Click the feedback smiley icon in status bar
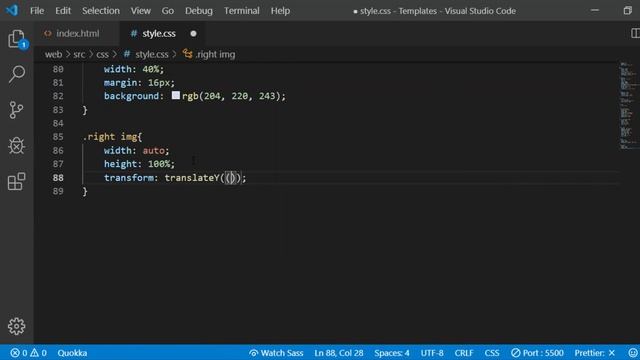640x360 pixels. point(633,353)
